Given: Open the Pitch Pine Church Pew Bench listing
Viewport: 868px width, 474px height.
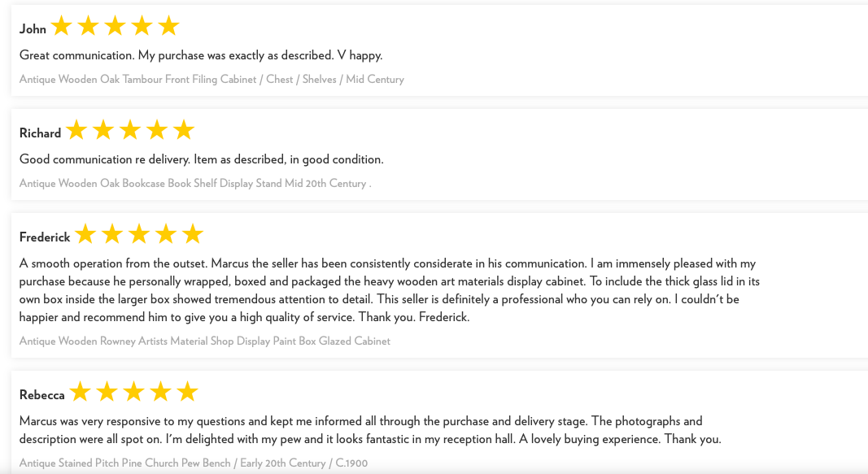Looking at the screenshot, I should [x=193, y=463].
